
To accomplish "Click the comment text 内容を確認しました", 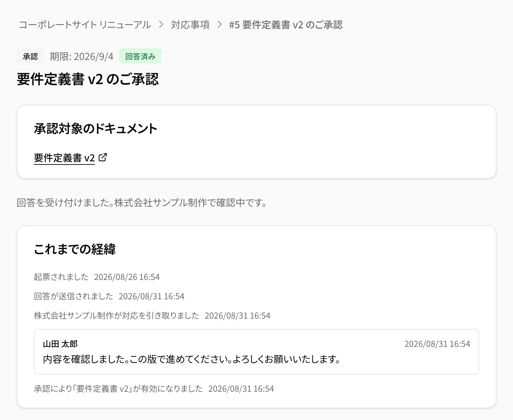I will pos(192,359).
